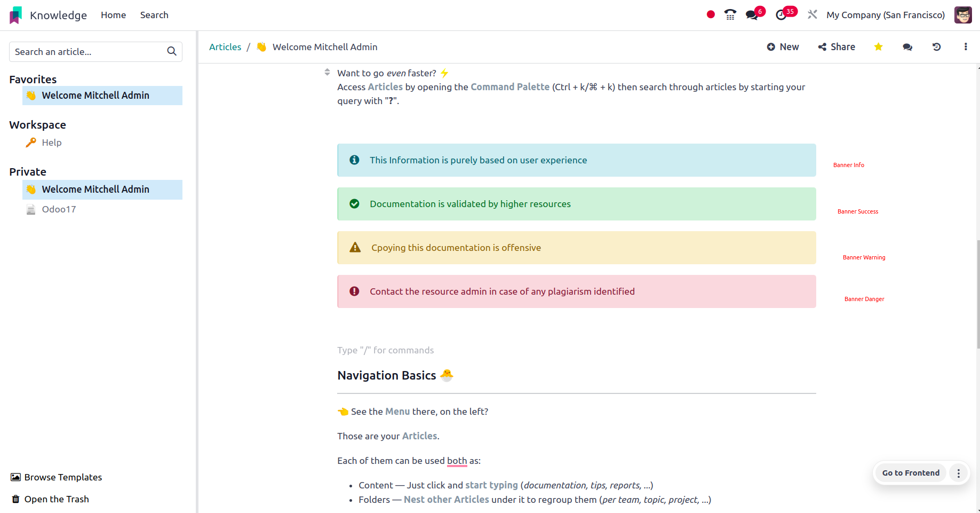Click the document icon next to Odoo17
Viewport: 980px width, 513px height.
[31, 209]
